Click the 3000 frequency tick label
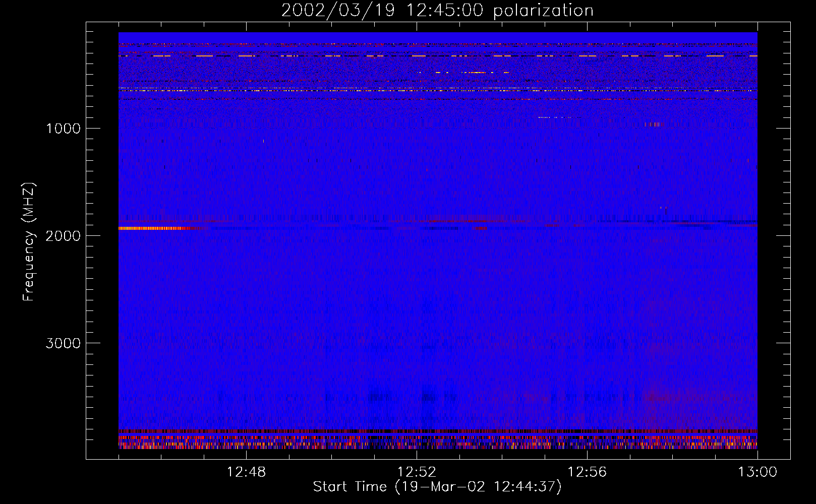Image resolution: width=816 pixels, height=504 pixels. 63,343
